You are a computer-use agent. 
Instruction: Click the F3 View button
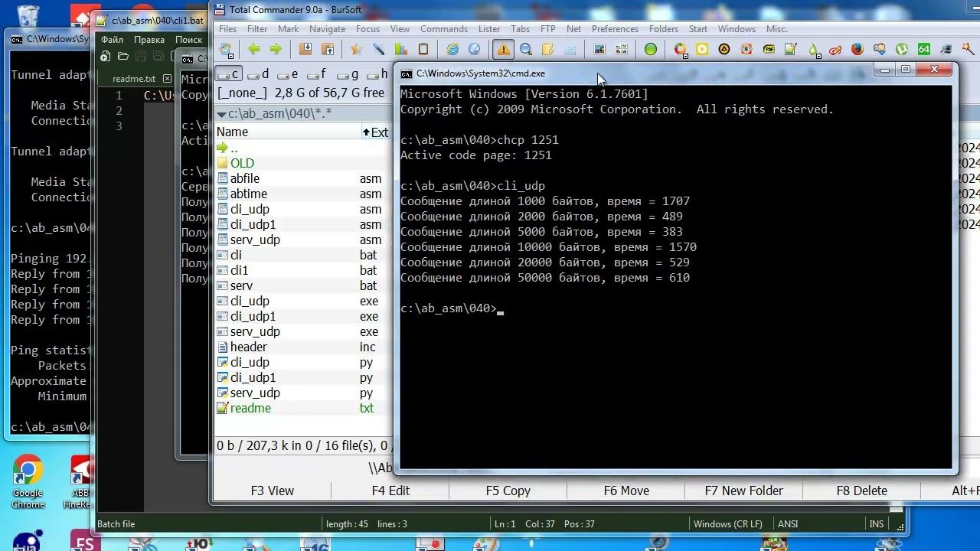272,491
